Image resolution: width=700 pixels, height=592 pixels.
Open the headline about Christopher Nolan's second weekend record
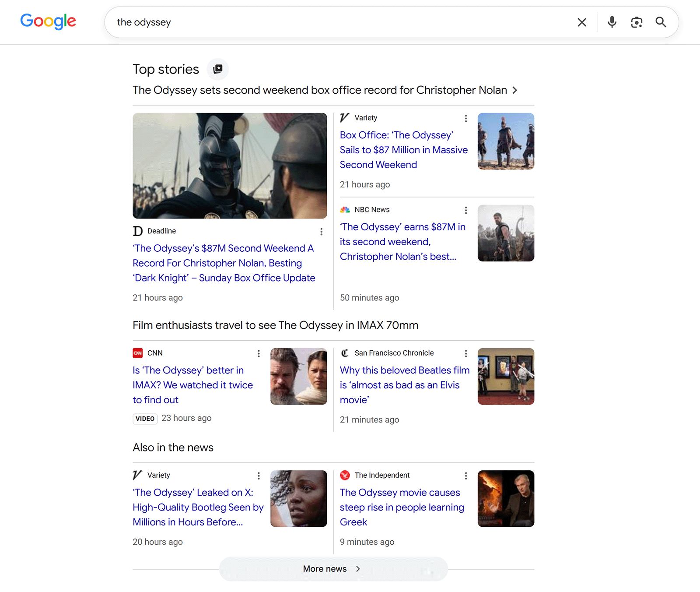point(320,90)
